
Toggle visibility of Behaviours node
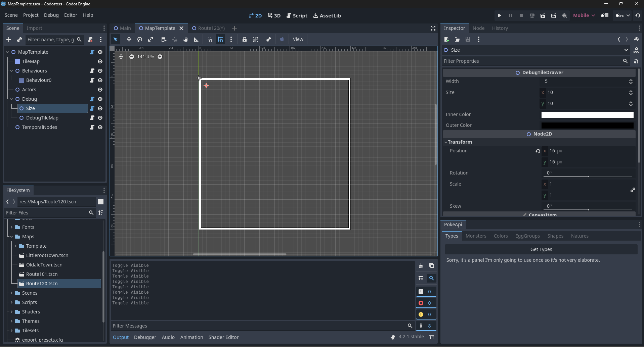click(100, 71)
